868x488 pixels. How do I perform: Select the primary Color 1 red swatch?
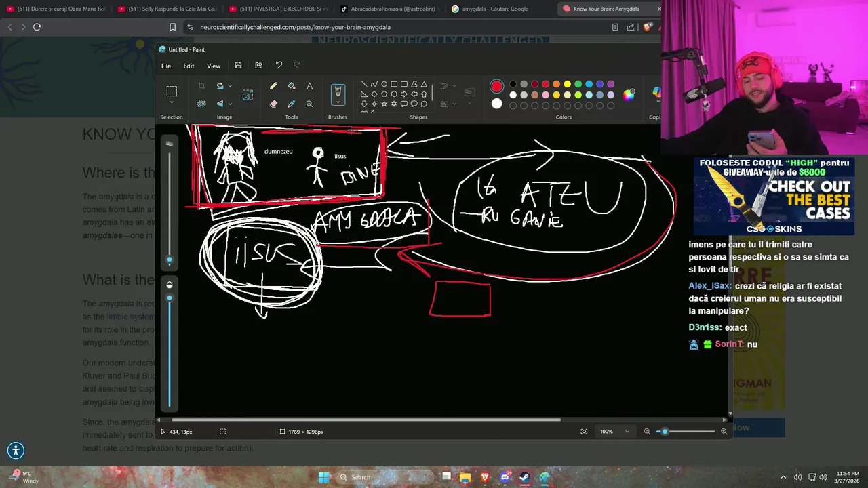pos(497,86)
